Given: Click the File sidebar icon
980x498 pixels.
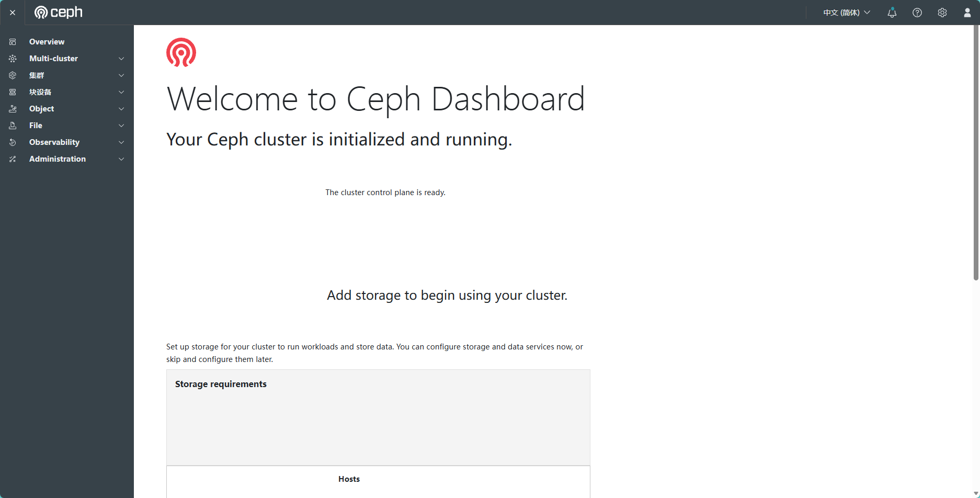Looking at the screenshot, I should 13,126.
